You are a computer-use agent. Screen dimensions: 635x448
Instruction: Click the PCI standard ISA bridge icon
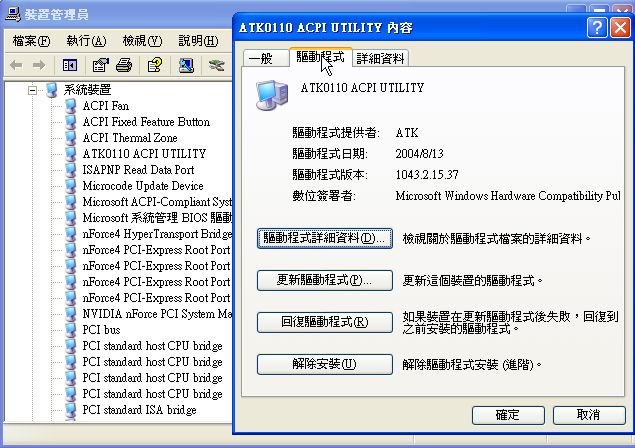[71, 410]
